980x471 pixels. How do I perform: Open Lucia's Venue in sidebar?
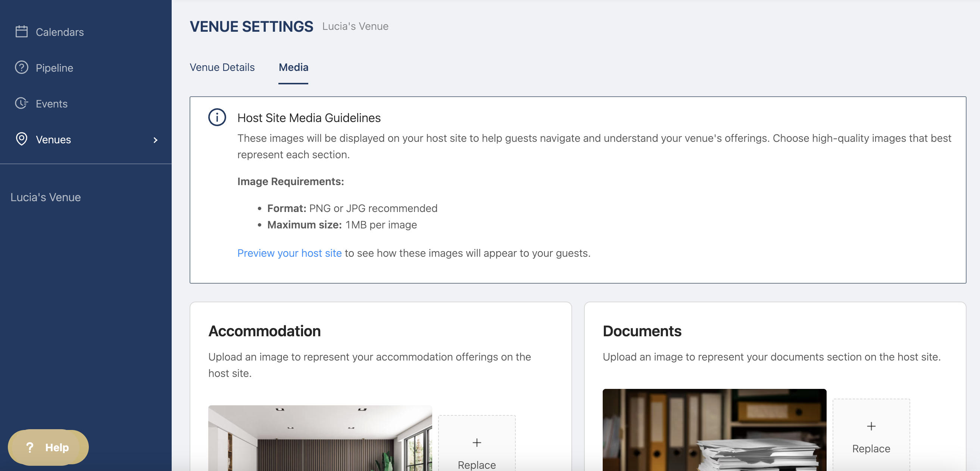[x=46, y=197]
